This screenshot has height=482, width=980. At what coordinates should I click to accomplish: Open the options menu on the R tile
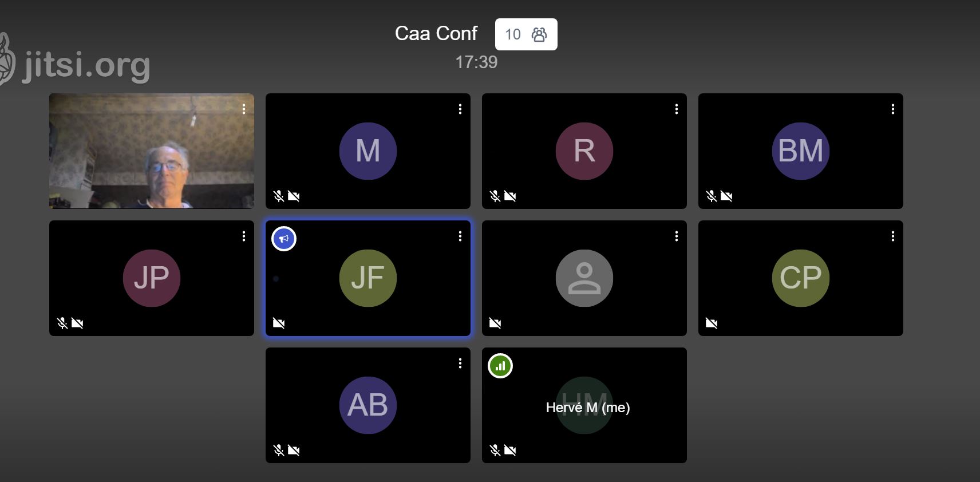click(x=677, y=109)
